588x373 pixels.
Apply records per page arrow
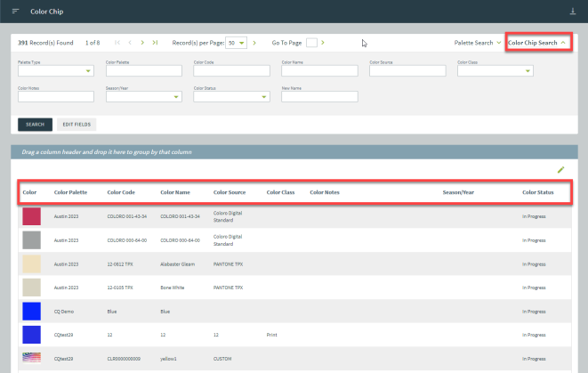(254, 43)
